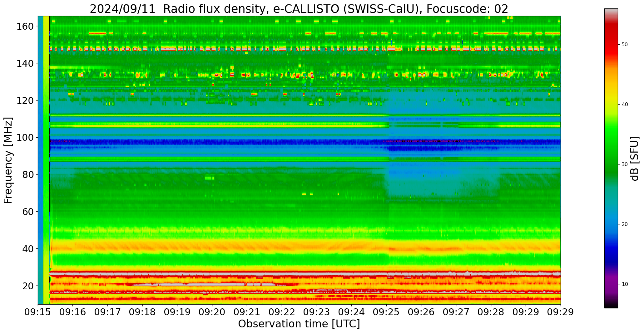The image size is (644, 333).
Task: Click the 100 MHz frequency tick label
Action: 25,138
